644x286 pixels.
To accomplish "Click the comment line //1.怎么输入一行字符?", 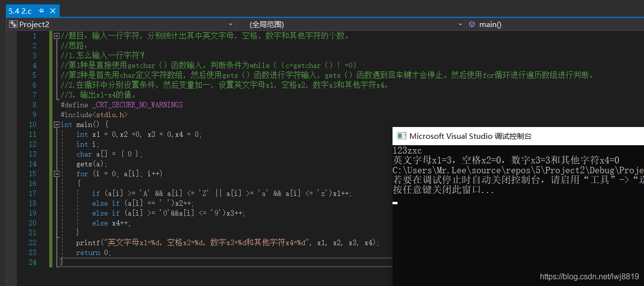I will point(103,56).
